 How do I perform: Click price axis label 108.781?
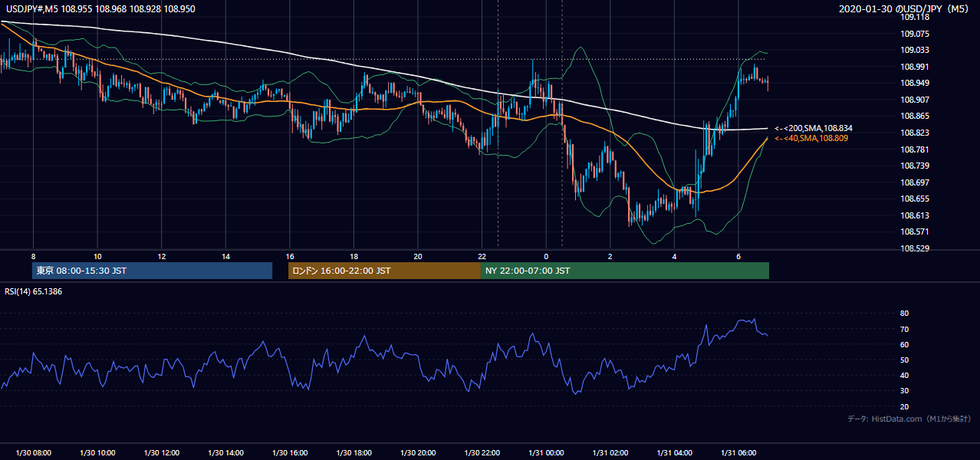[914, 149]
